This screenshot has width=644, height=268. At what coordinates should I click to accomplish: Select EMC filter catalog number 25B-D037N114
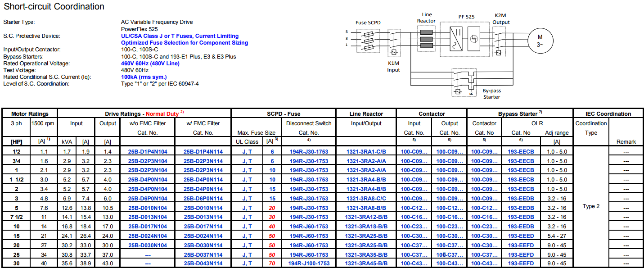pos(203,254)
